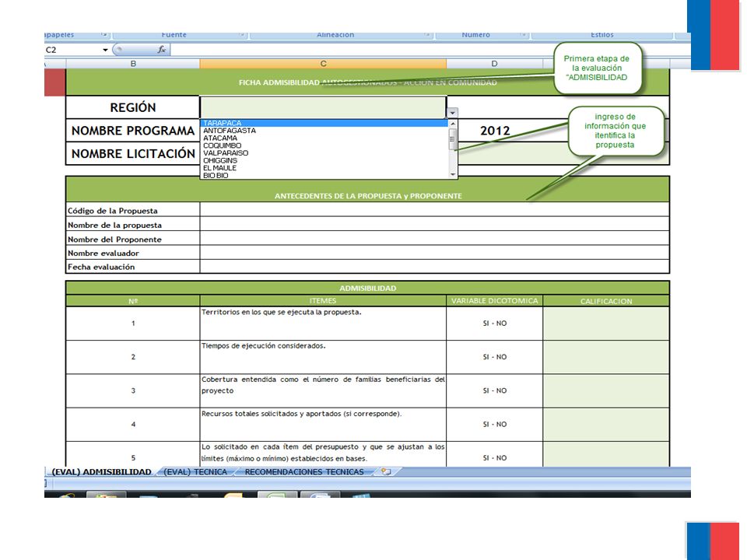This screenshot has height=560, width=747.
Task: Click the fx insert function icon
Action: pyautogui.click(x=162, y=50)
